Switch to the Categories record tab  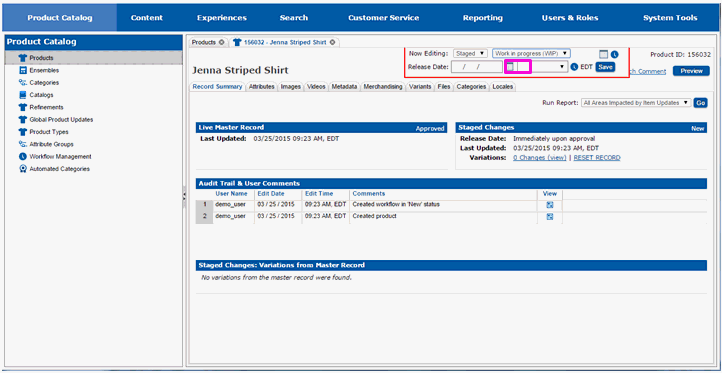tap(472, 87)
